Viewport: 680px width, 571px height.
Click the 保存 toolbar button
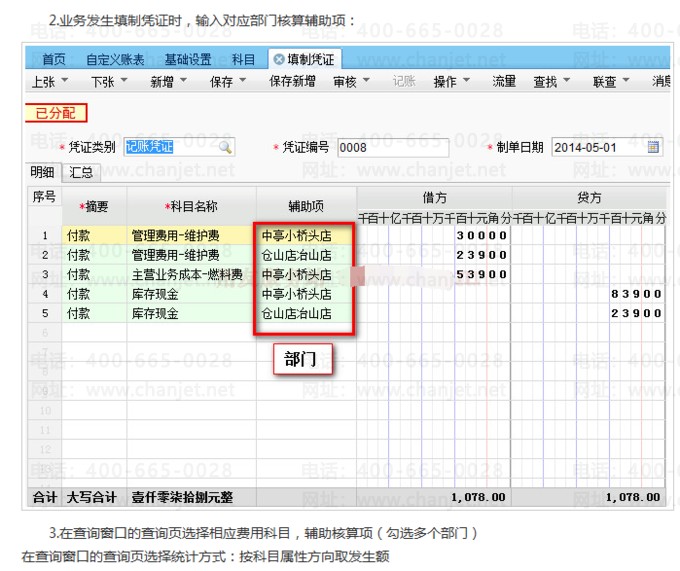point(221,81)
